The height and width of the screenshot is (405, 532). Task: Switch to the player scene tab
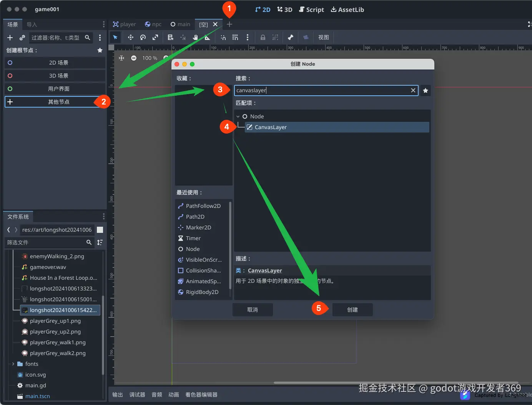[x=124, y=24]
